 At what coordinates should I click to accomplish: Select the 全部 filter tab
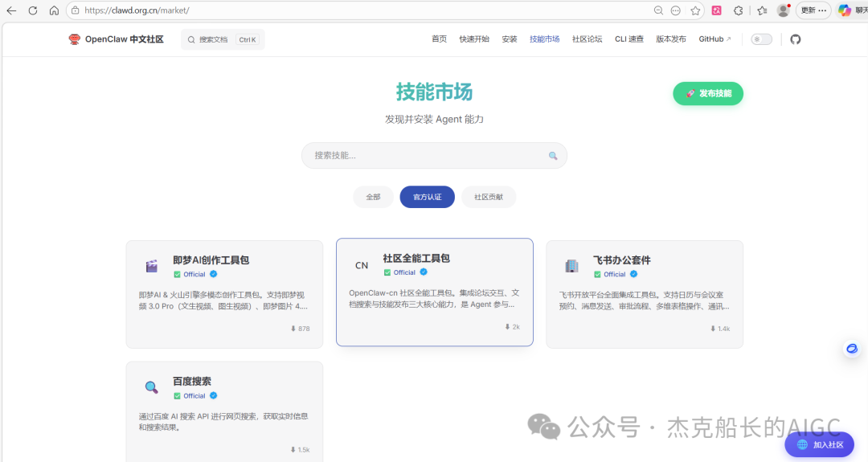pos(373,197)
